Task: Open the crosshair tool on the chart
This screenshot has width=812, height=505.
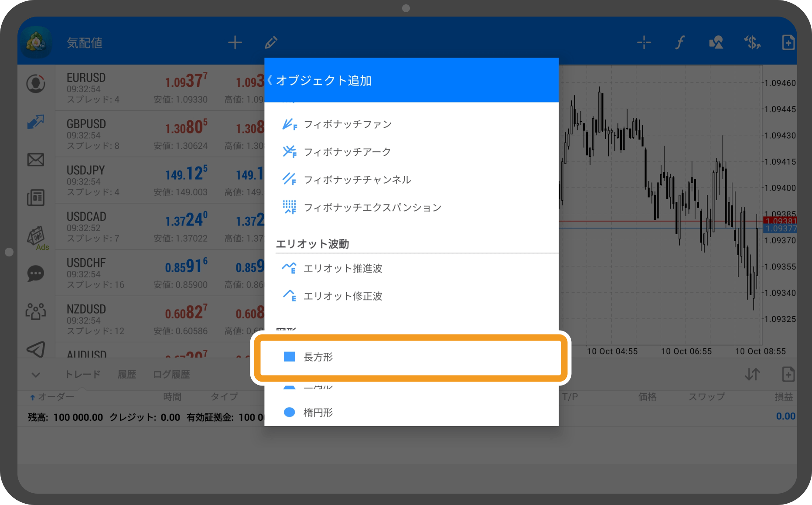Action: point(643,42)
